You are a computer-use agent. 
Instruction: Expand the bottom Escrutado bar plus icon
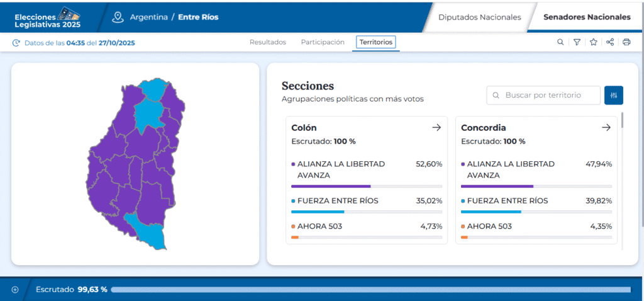click(15, 290)
